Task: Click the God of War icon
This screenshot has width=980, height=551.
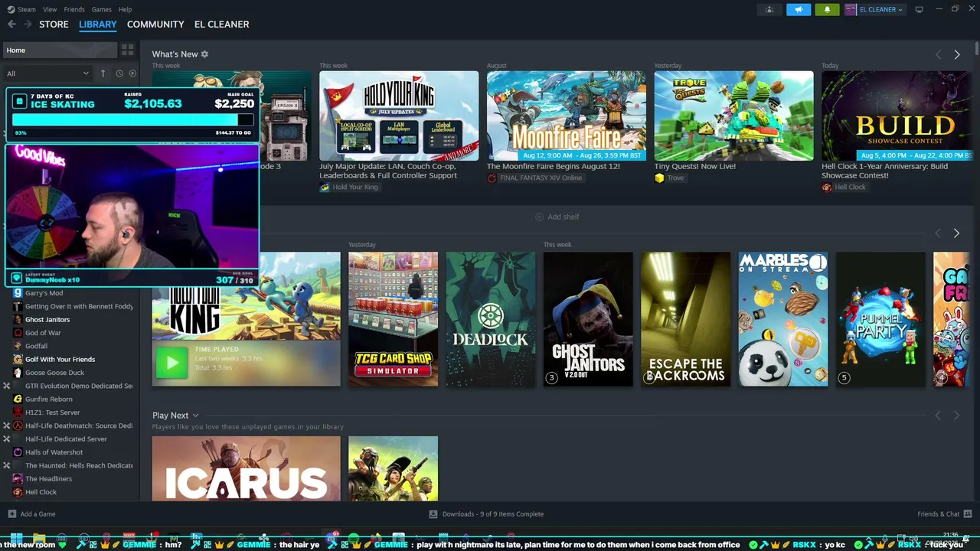Action: (18, 333)
